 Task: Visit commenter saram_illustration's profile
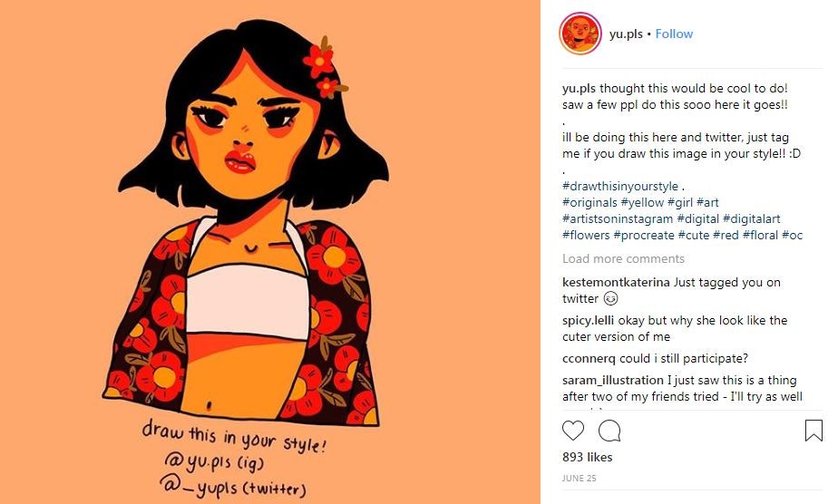click(x=612, y=381)
